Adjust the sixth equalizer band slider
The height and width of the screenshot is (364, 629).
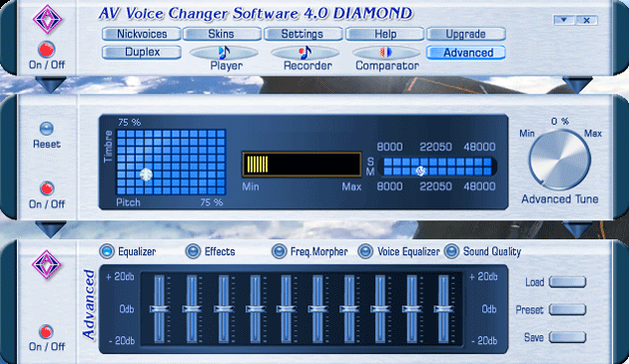(x=317, y=309)
